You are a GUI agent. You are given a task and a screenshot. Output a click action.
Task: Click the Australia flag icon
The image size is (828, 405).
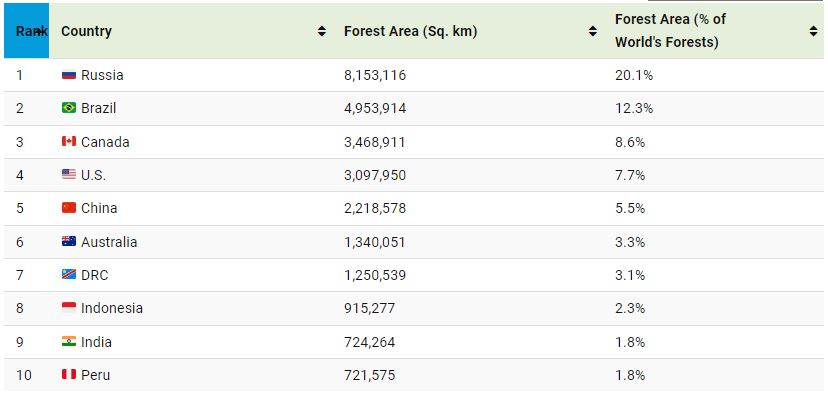click(69, 242)
